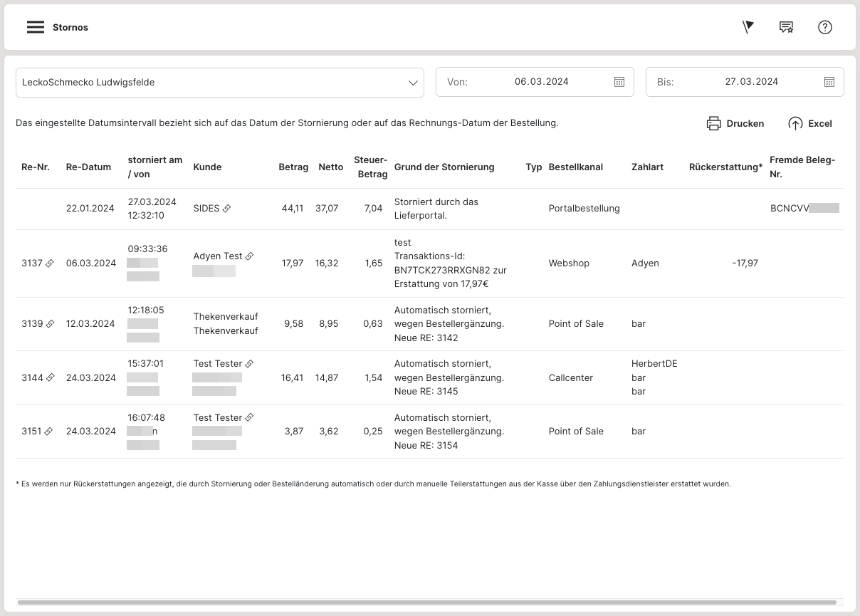Screen dimensions: 860x616
Task: Click link icon next to invoice 3144
Action: 50,378
